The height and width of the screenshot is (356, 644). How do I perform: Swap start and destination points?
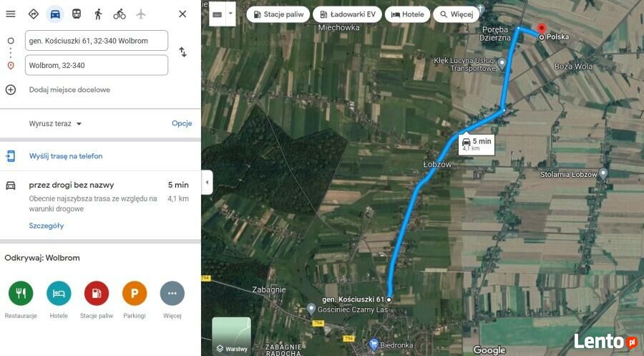pos(182,52)
